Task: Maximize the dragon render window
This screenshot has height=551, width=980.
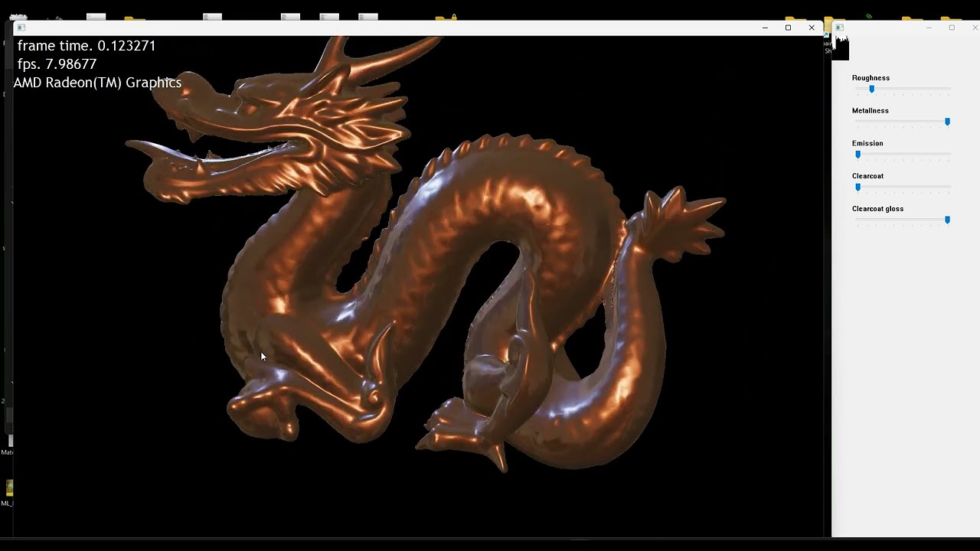Action: click(x=788, y=28)
